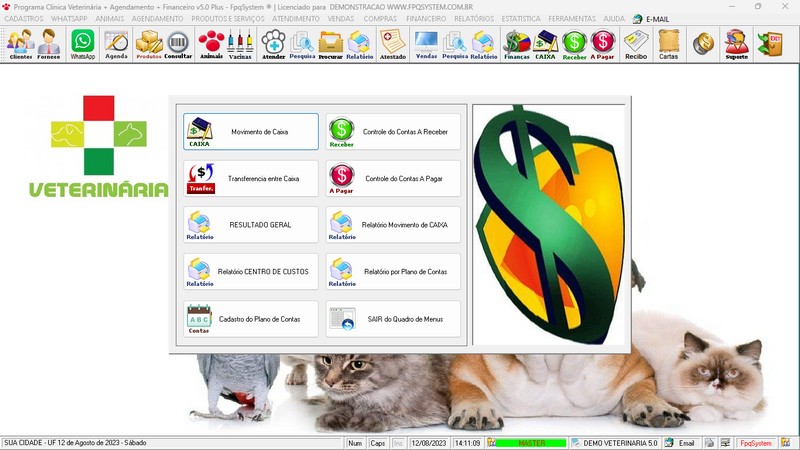Screen dimensions: 800x450
Task: Click the Relatório icon beside Procurar
Action: pos(359,44)
